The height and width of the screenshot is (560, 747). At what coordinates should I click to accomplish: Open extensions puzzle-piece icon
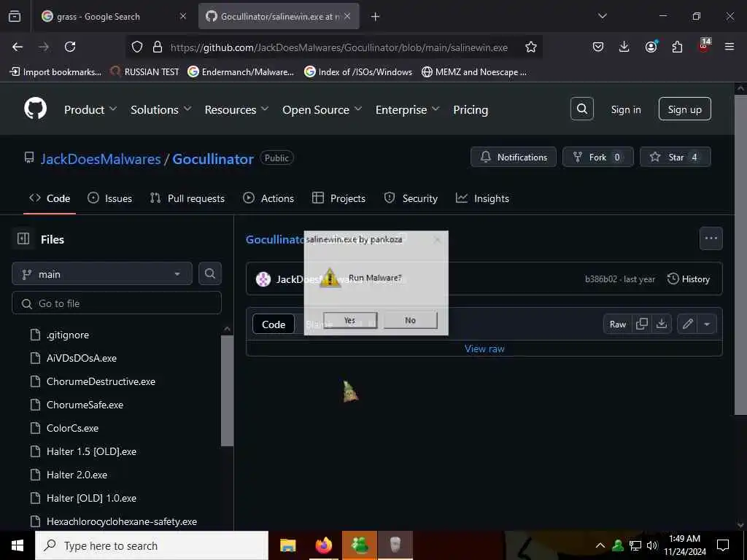[677, 47]
